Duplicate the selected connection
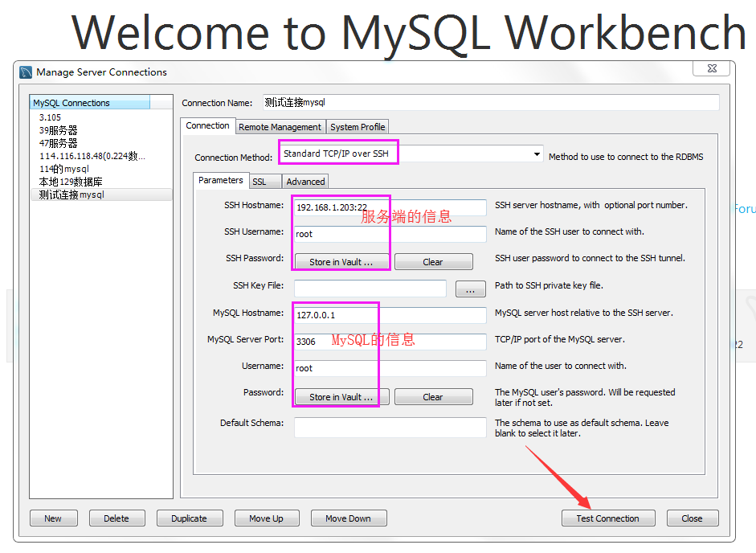 (190, 518)
